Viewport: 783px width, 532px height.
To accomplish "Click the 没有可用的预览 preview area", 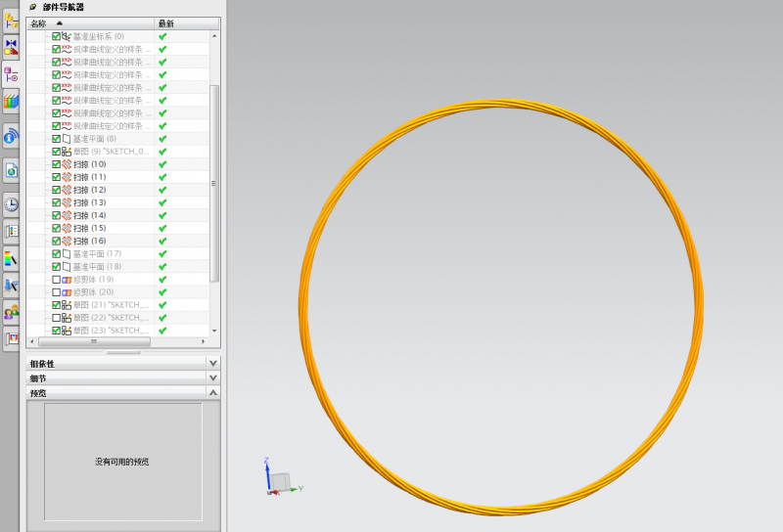I will pyautogui.click(x=123, y=462).
